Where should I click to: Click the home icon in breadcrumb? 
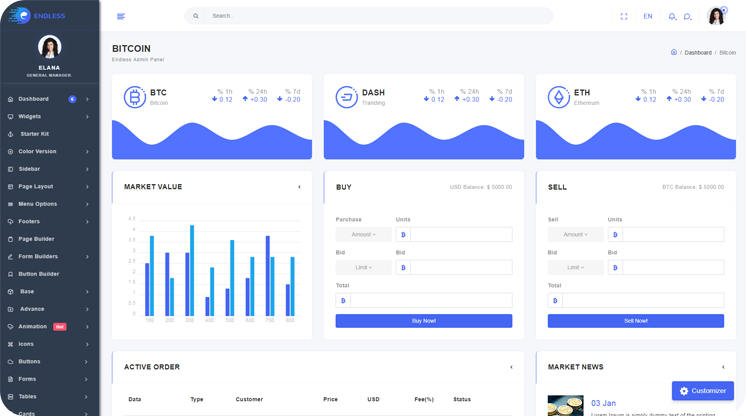674,52
